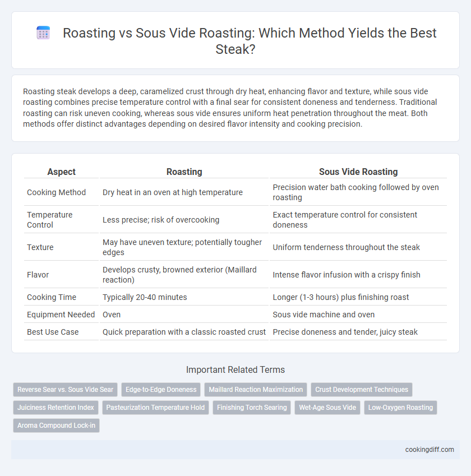Screen dimensions: 471x476
Task: Click the Sous Vide Roasting column header
Action: (x=358, y=172)
